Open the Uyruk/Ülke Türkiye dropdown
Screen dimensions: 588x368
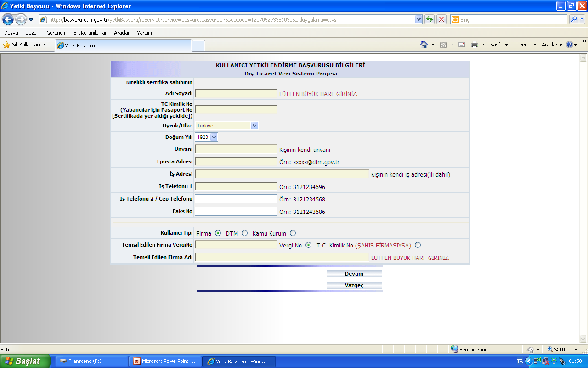[227, 126]
